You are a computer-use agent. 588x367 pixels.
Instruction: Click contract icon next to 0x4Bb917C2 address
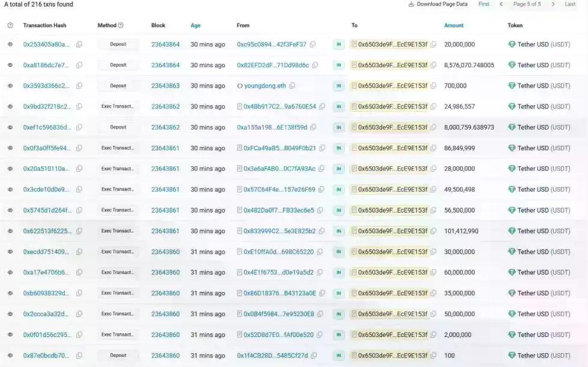[x=240, y=107]
